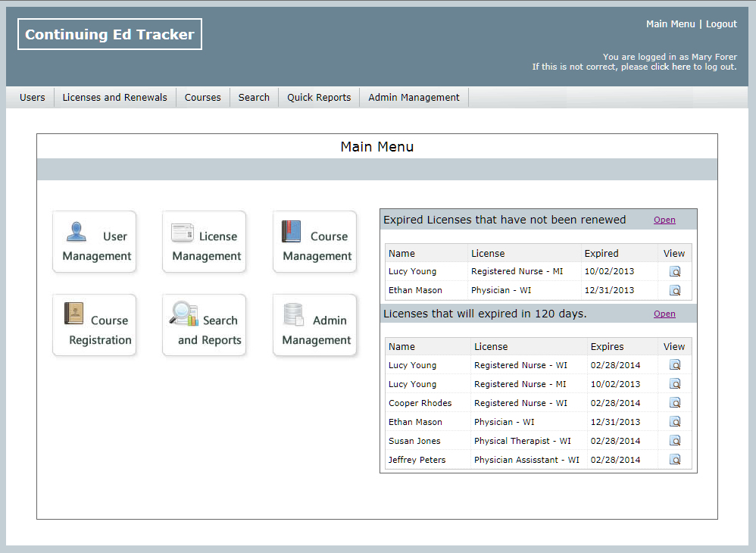The image size is (756, 553).
Task: View Lucy Young's expired MI license
Action: 675,272
